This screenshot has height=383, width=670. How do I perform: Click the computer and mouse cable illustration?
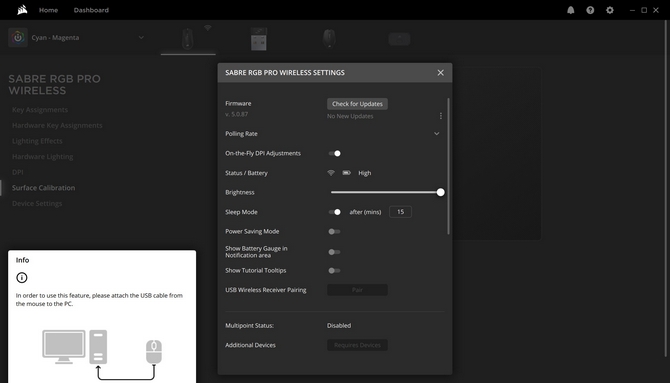pyautogui.click(x=102, y=355)
